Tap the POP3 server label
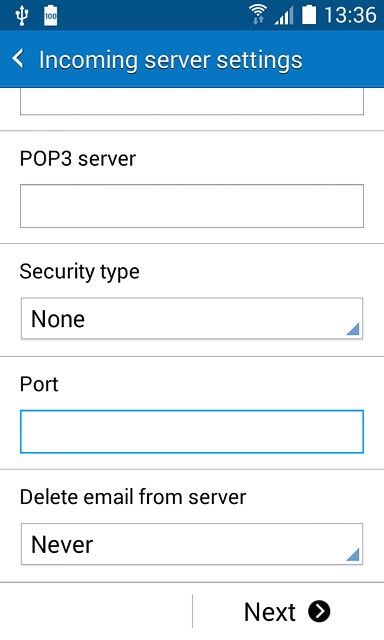The height and width of the screenshot is (640, 384). (78, 158)
